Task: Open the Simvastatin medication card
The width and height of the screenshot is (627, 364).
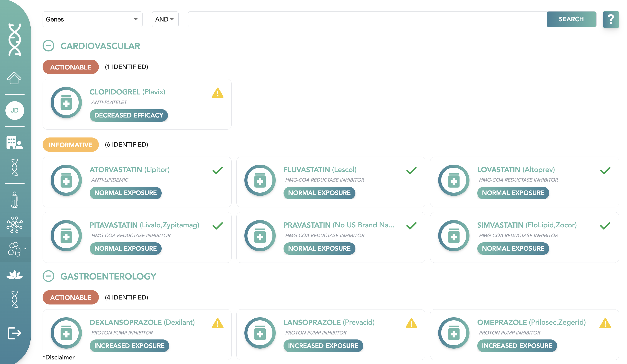Action: tap(524, 237)
